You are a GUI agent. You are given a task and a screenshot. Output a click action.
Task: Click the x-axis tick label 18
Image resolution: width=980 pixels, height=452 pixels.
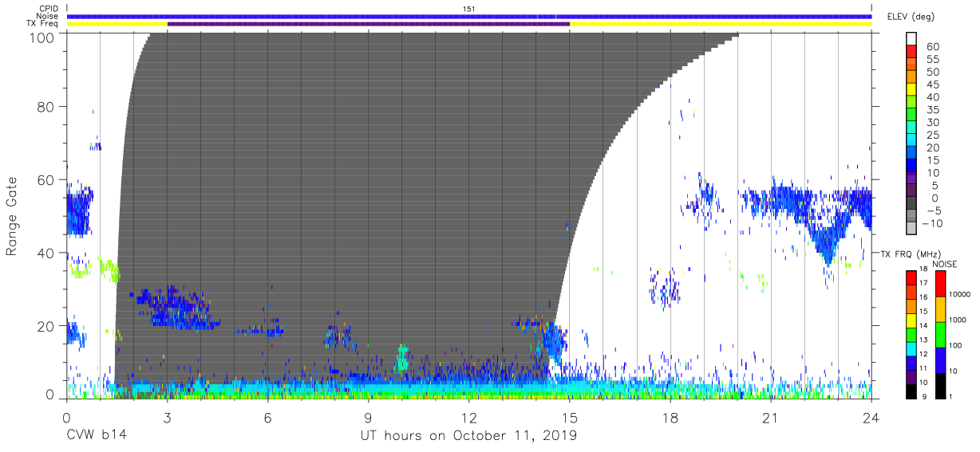point(670,419)
